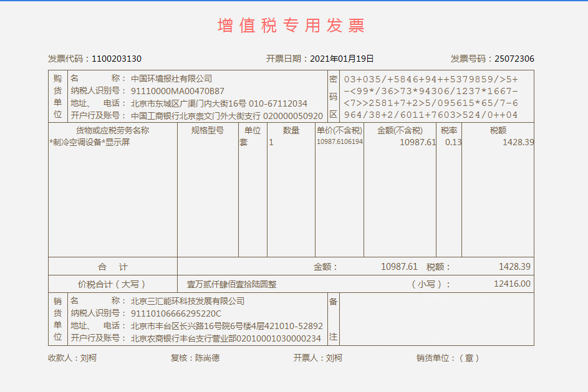Click payee 收款人:刘柯
Screen dimensions: 588x392
point(72,358)
